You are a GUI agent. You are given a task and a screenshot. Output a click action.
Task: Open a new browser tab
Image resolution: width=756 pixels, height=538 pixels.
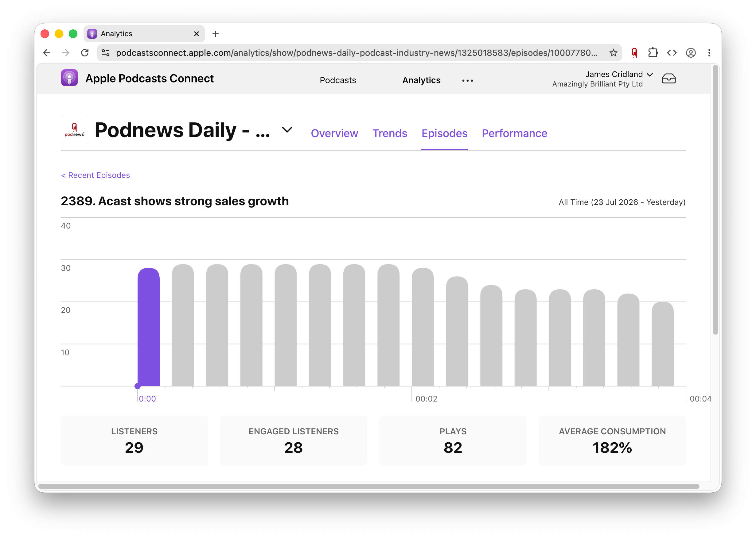pyautogui.click(x=216, y=34)
